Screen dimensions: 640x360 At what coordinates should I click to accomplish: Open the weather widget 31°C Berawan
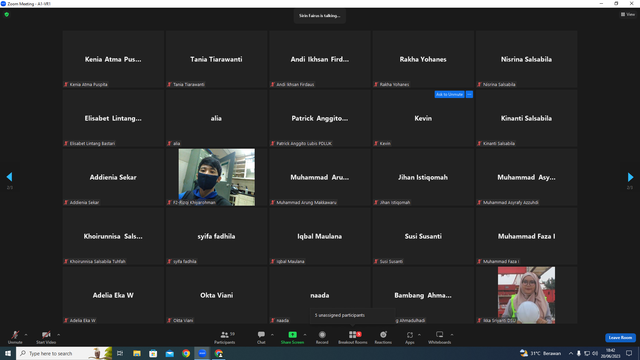[541, 353]
